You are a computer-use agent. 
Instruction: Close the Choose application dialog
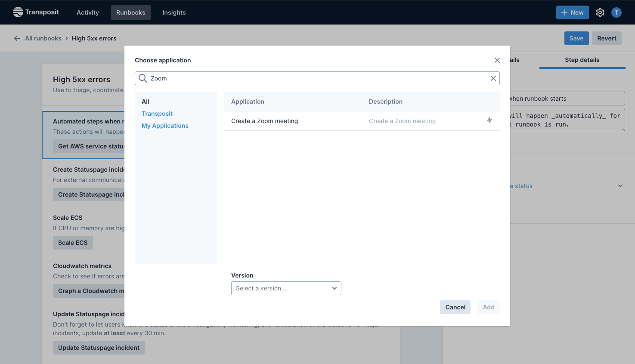497,60
